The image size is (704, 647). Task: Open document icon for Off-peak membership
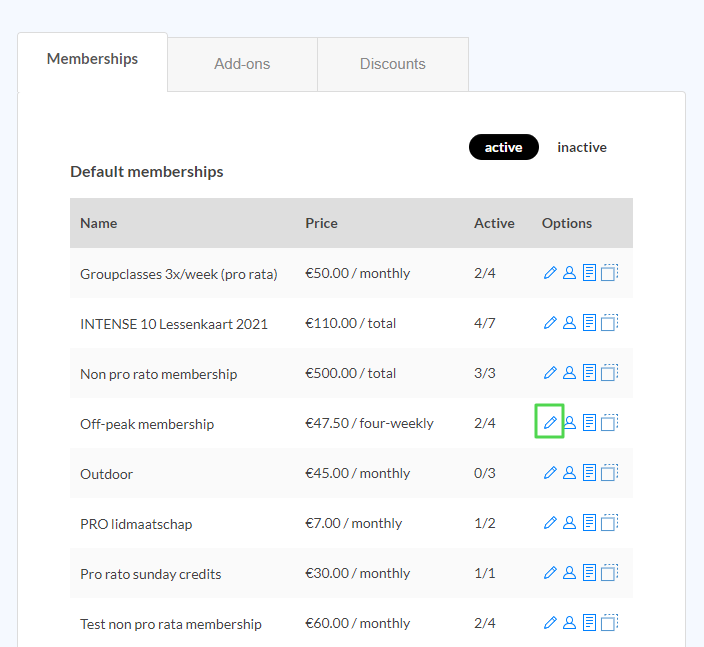(x=589, y=423)
